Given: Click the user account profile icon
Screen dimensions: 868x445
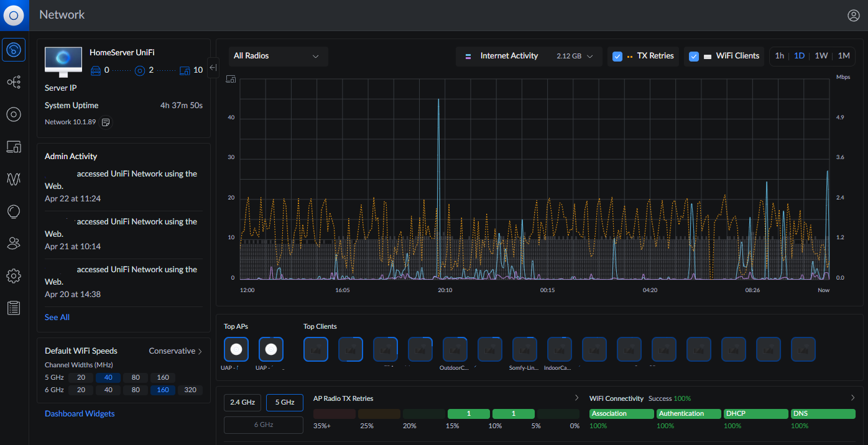Looking at the screenshot, I should (853, 16).
